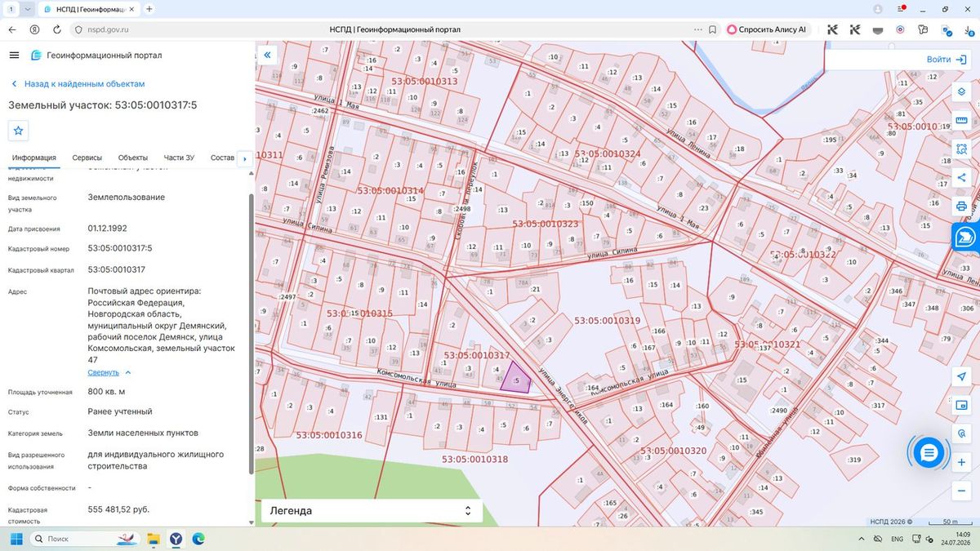The width and height of the screenshot is (980, 551).
Task: Click the highlighted purple parcel :5
Action: pyautogui.click(x=516, y=379)
